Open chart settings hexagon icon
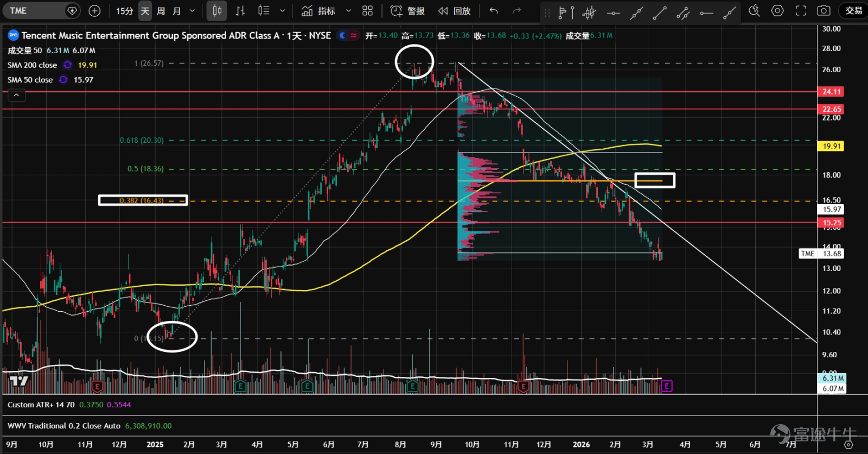 [777, 11]
